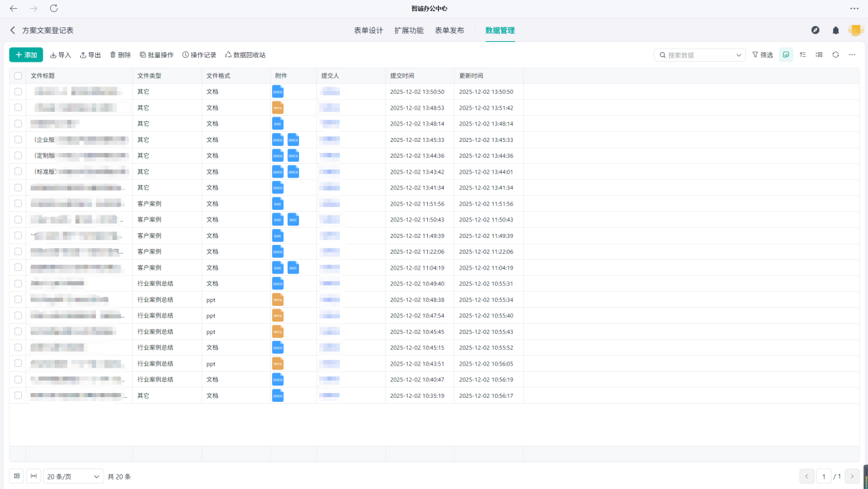Open the sort settings icon

click(x=803, y=55)
